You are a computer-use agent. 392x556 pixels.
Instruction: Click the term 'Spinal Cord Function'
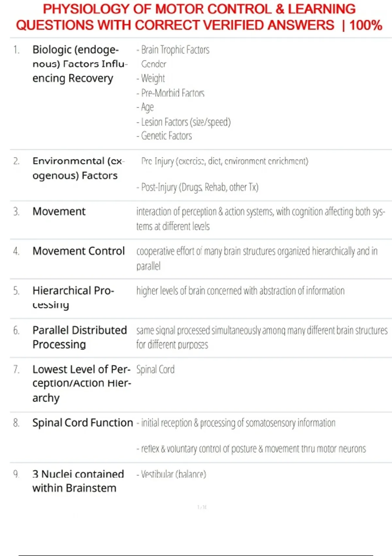click(83, 423)
